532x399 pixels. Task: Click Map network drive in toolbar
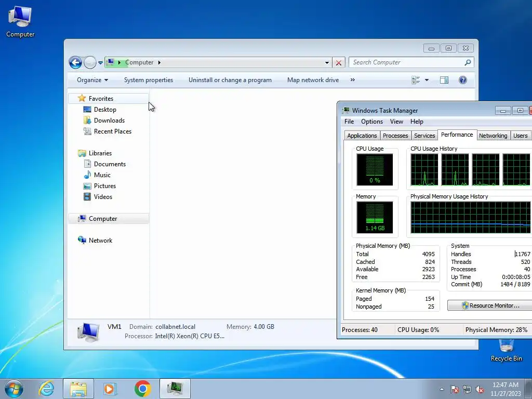313,80
